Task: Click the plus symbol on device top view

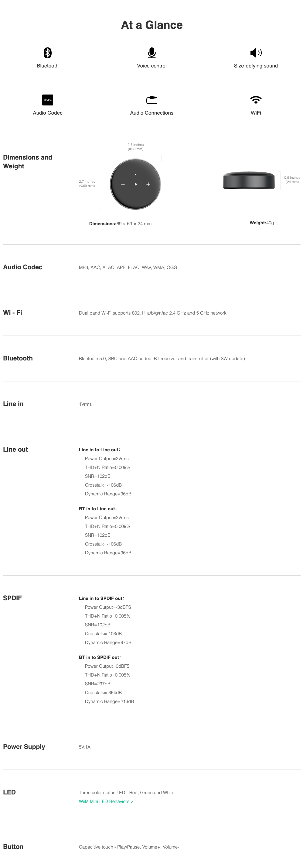Action: pyautogui.click(x=148, y=184)
